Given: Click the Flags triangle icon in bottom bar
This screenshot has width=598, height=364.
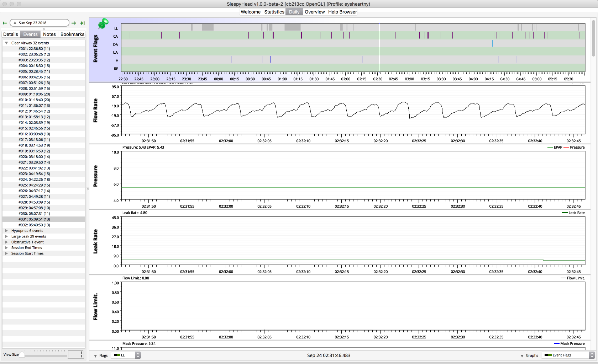Looking at the screenshot, I should point(95,355).
